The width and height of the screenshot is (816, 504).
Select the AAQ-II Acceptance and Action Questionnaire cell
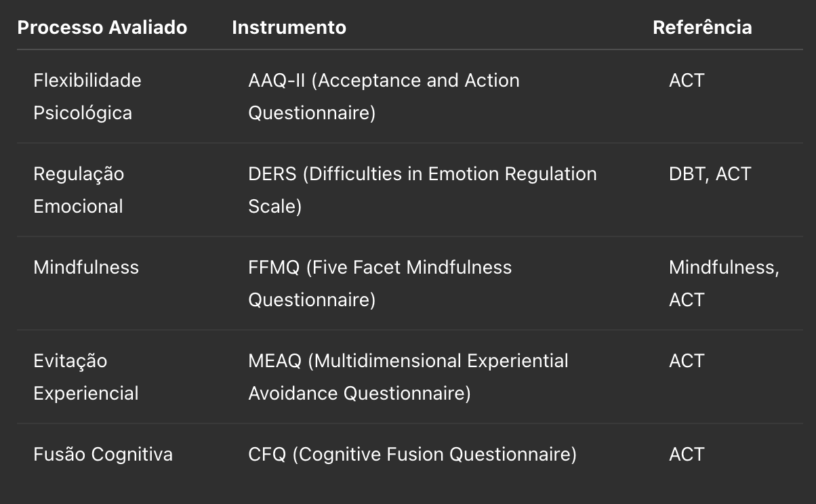click(384, 96)
